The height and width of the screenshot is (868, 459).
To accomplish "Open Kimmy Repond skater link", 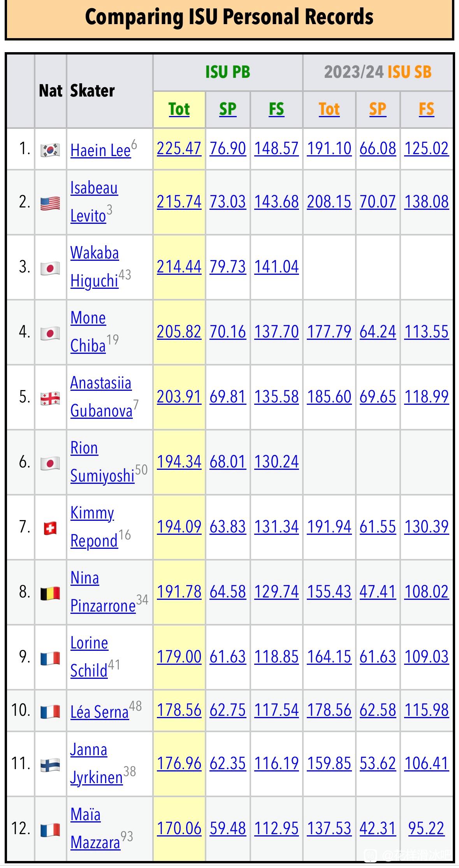I will pyautogui.click(x=94, y=527).
